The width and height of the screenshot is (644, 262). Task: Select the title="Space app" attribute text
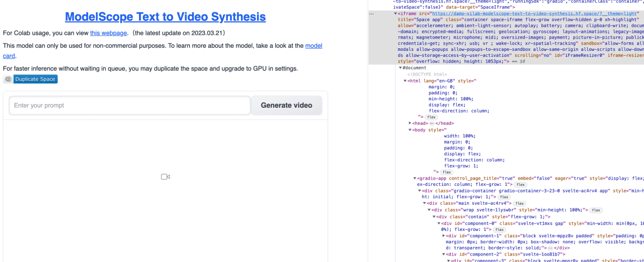point(422,19)
